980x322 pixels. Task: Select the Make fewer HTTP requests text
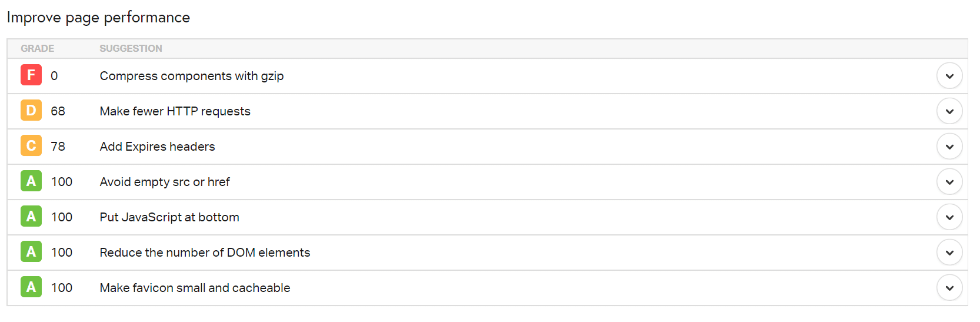pos(175,111)
